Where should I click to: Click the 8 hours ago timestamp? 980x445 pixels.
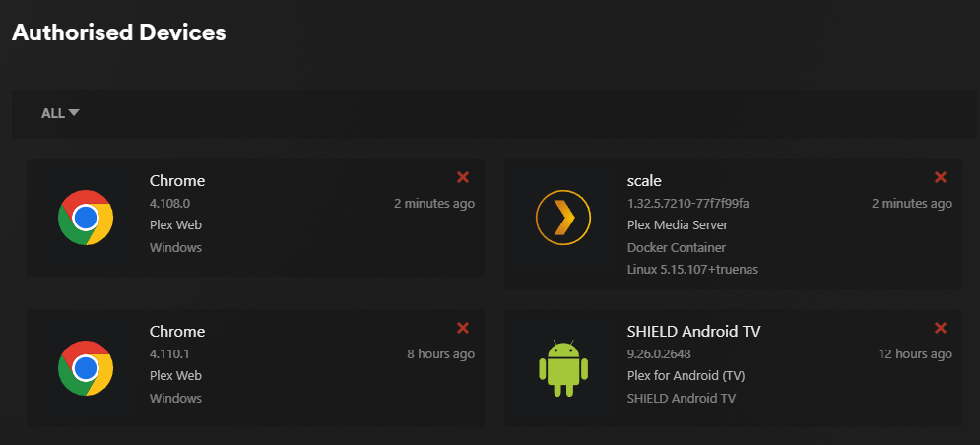click(x=440, y=353)
